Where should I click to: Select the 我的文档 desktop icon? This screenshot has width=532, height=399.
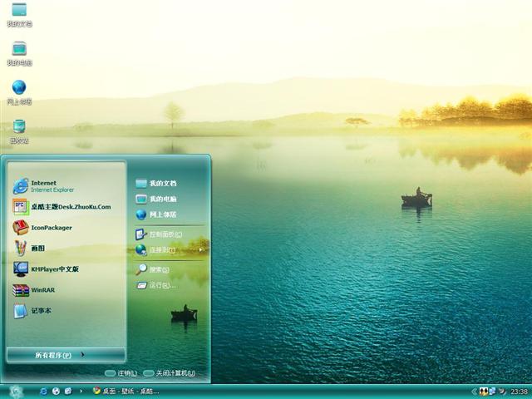[19, 14]
